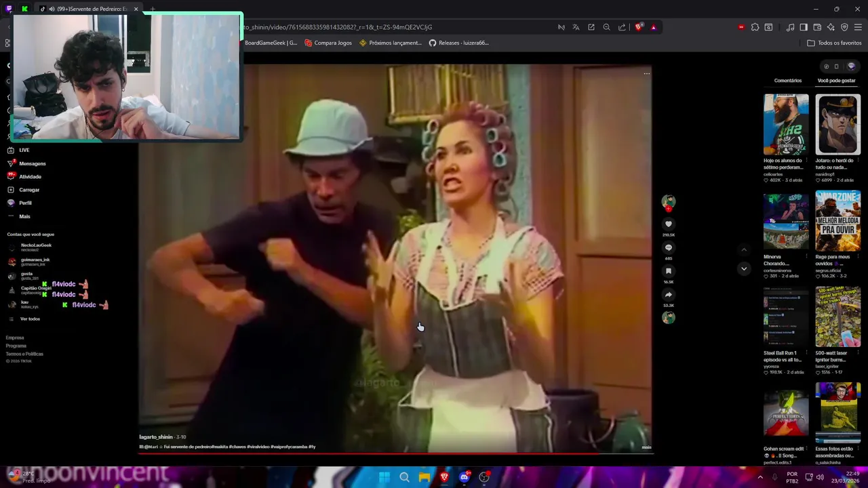Image resolution: width=868 pixels, height=488 pixels.
Task: Open followed account gusta
Action: [23, 275]
